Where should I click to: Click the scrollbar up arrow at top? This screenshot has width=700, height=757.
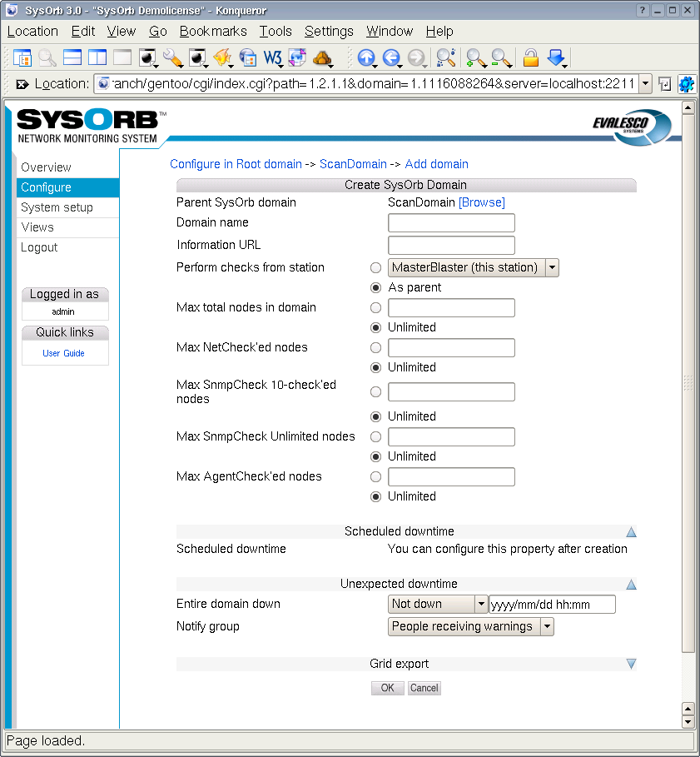688,107
